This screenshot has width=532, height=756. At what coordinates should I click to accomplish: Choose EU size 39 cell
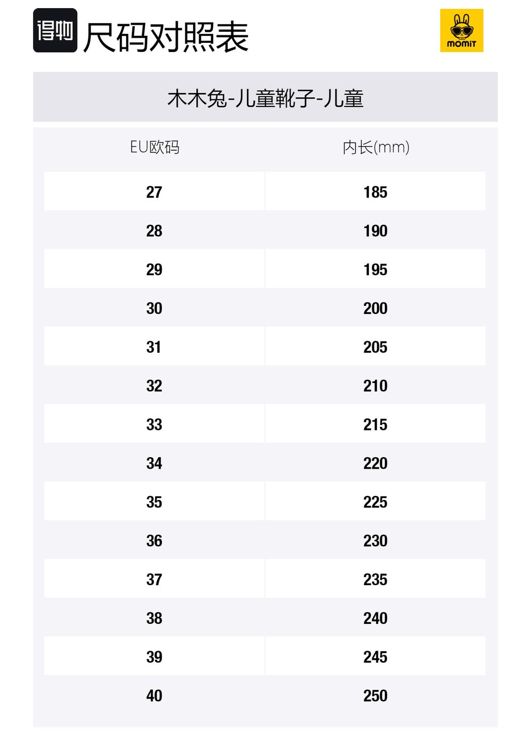pos(154,657)
